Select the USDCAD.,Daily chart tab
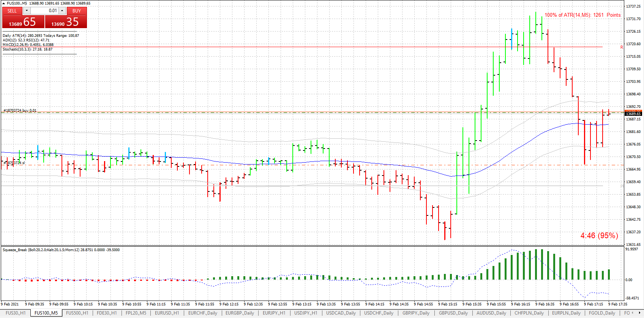644x318 pixels. (x=341, y=313)
